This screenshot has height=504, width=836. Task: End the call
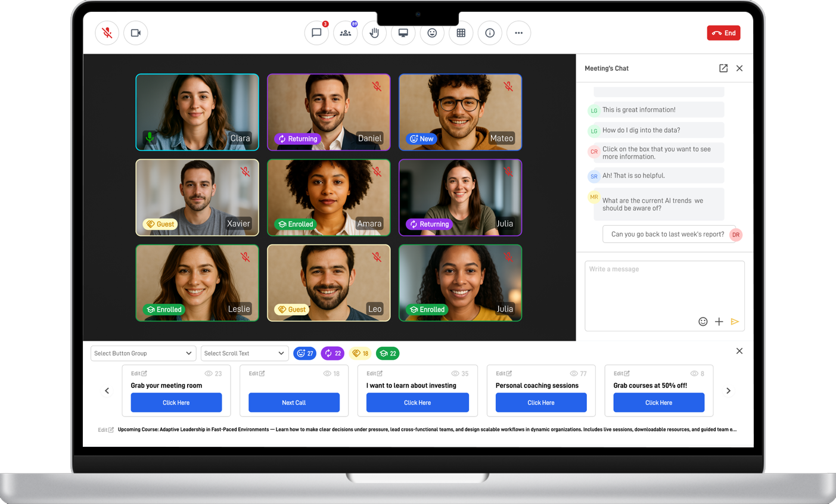(x=723, y=33)
